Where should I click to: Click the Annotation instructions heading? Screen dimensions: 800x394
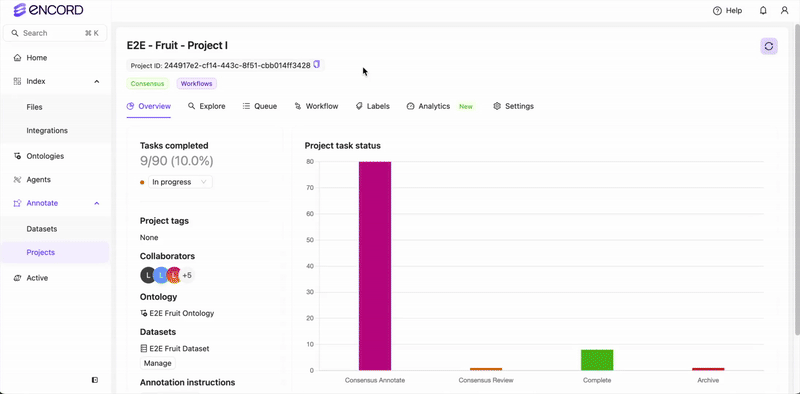click(x=187, y=382)
